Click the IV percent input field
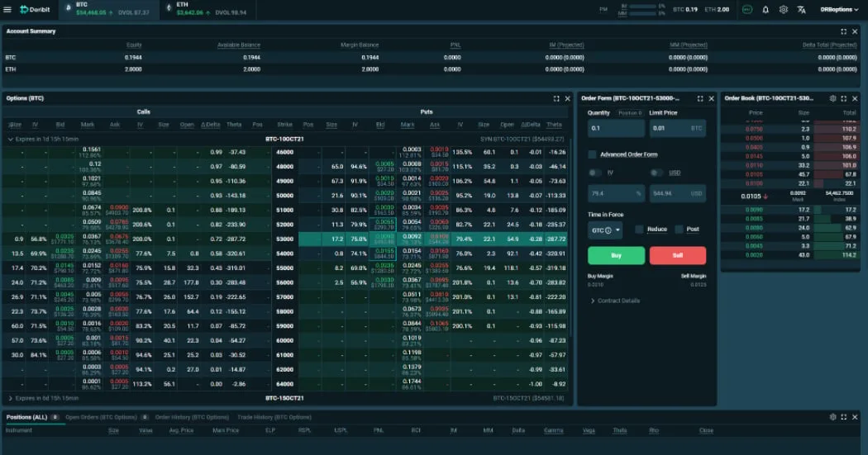The width and height of the screenshot is (868, 455). click(616, 193)
